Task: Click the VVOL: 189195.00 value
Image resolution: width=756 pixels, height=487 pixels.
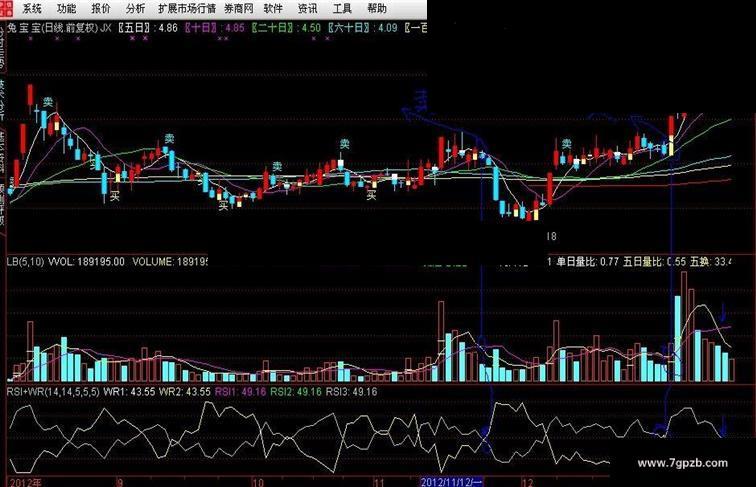Action: [86, 261]
